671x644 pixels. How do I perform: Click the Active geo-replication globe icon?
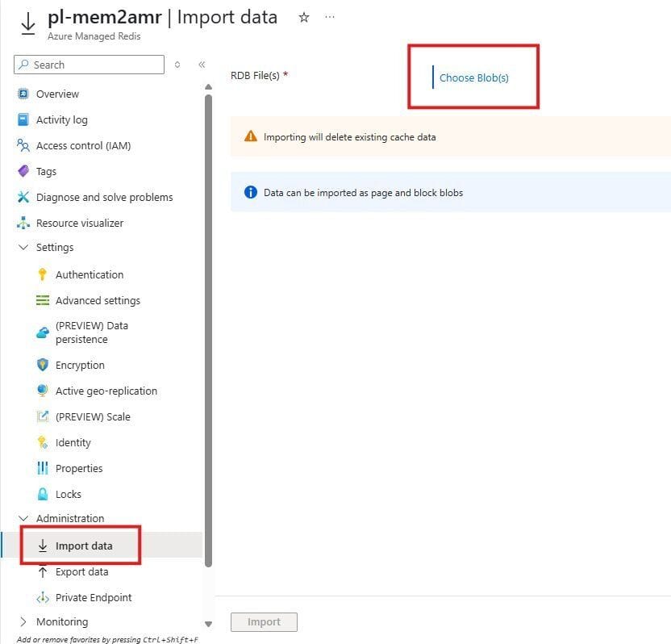(44, 391)
